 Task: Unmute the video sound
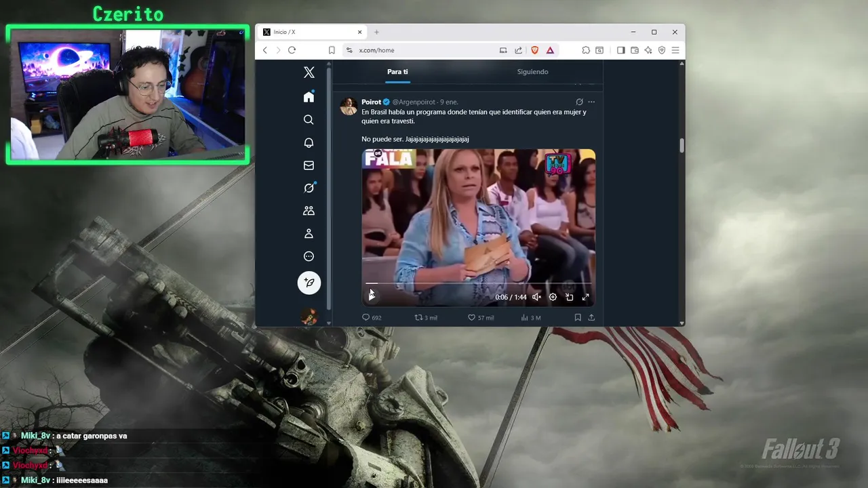[x=536, y=297]
